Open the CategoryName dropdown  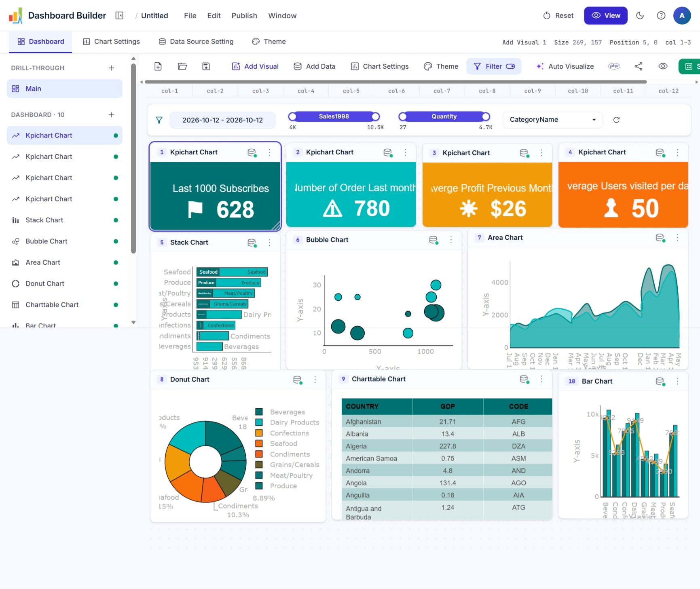click(552, 120)
